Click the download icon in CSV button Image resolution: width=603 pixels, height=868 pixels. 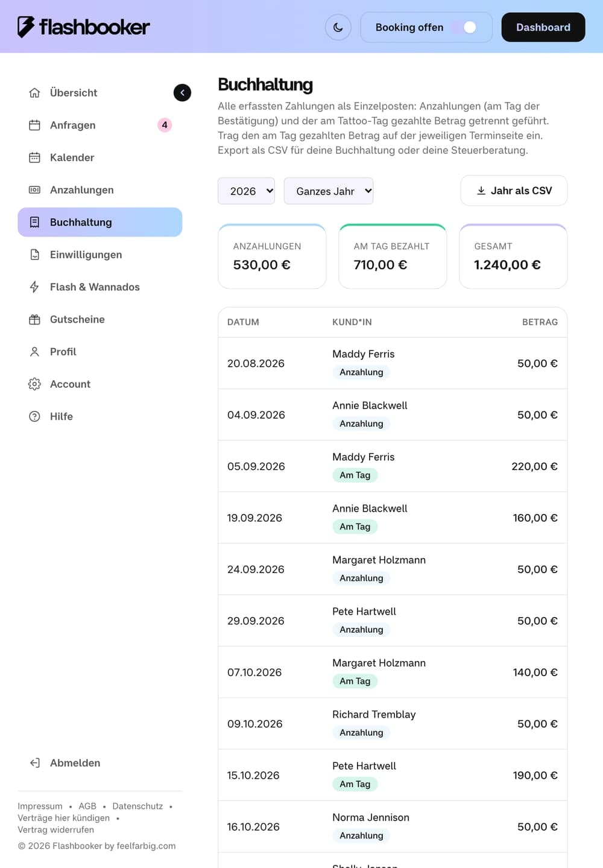coord(481,191)
